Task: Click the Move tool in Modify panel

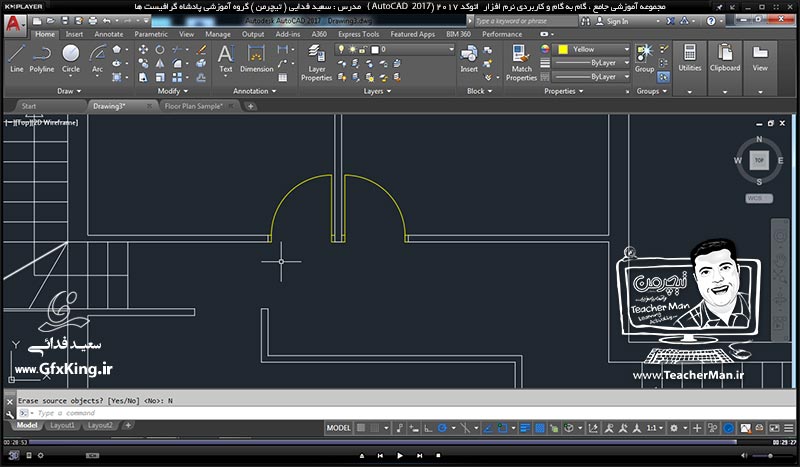Action: [143, 50]
